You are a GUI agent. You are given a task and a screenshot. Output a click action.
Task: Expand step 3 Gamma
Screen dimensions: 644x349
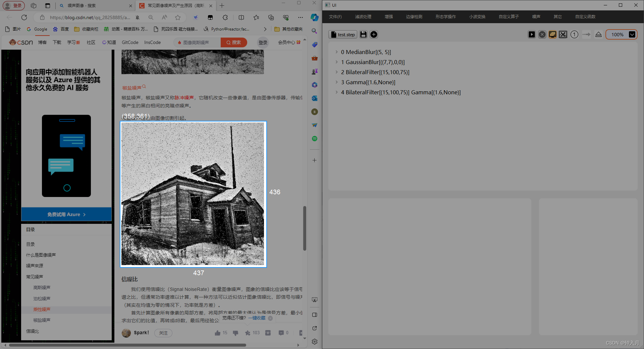(x=336, y=82)
